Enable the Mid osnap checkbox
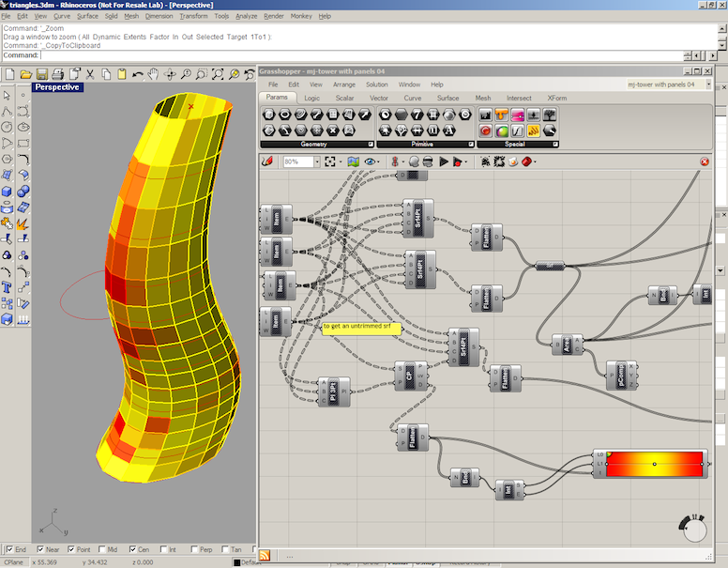 pos(100,549)
